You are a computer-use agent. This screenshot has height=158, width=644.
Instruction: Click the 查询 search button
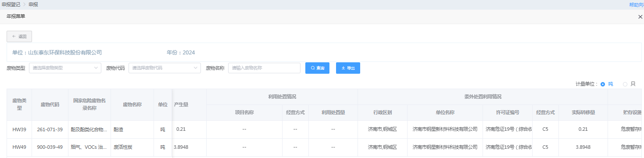317,68
